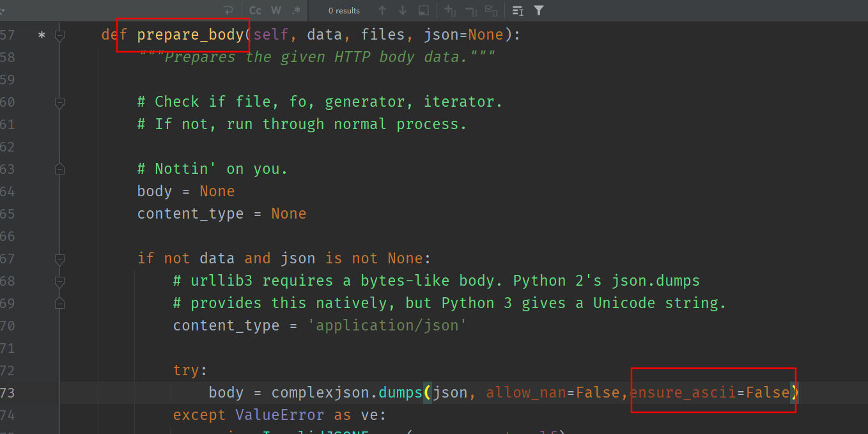Click the modified-file asterisk marker at line 57
This screenshot has height=434, width=868.
[x=41, y=35]
